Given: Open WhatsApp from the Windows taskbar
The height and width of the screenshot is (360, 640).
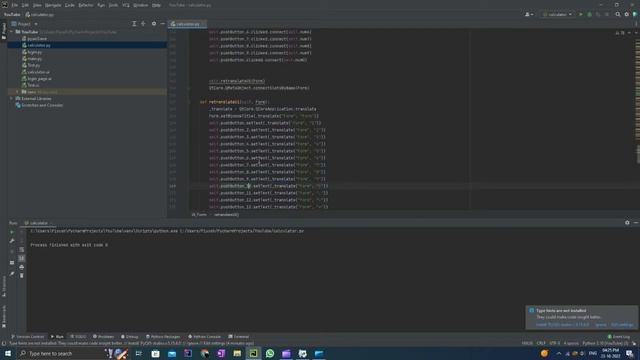Looking at the screenshot, I should point(270,353).
